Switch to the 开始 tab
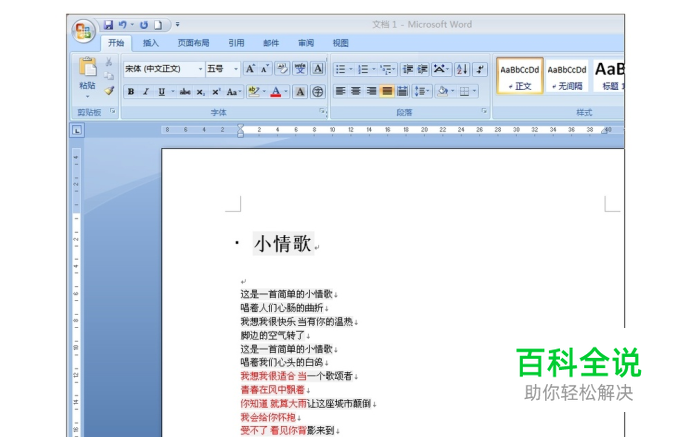 [116, 43]
